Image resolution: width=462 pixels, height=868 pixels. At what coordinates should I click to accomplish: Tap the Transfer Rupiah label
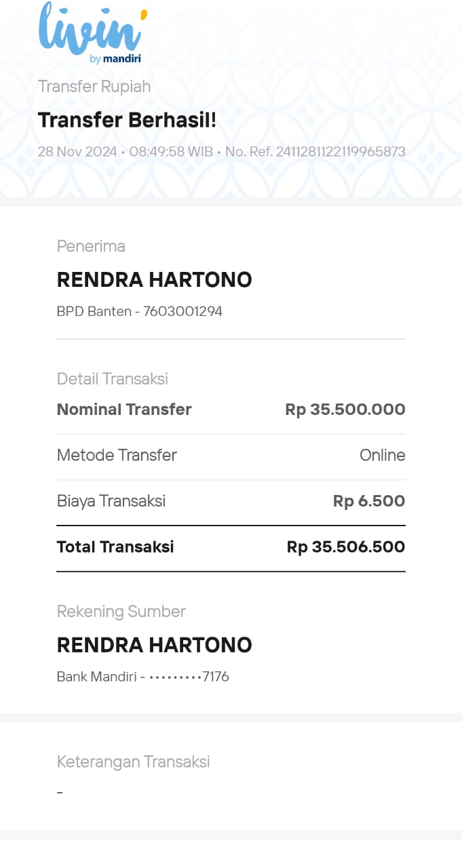pyautogui.click(x=94, y=87)
